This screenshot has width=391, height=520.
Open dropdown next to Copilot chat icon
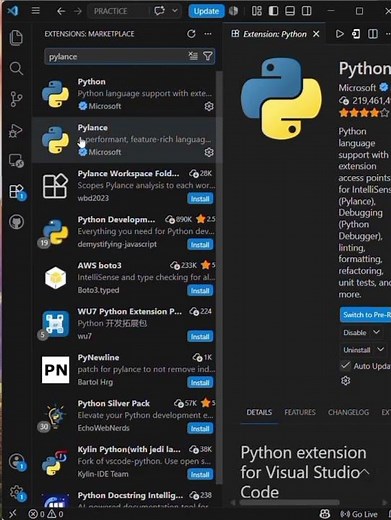[x=175, y=11]
